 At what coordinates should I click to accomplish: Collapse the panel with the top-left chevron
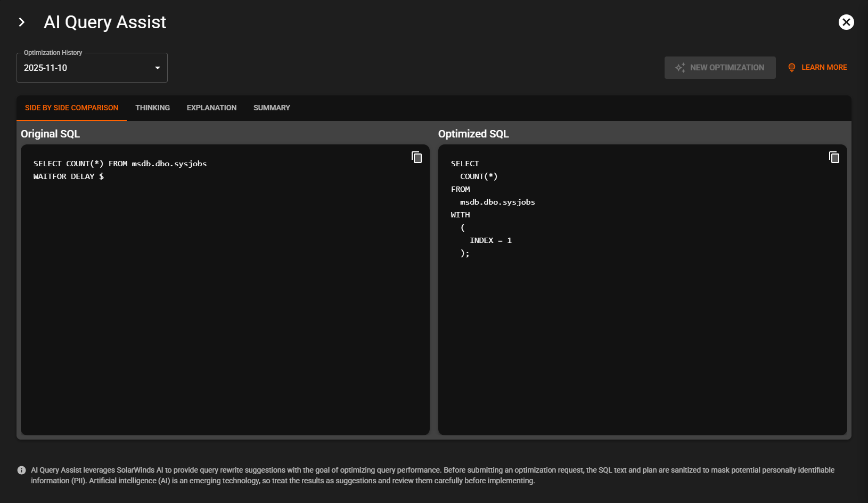point(22,22)
